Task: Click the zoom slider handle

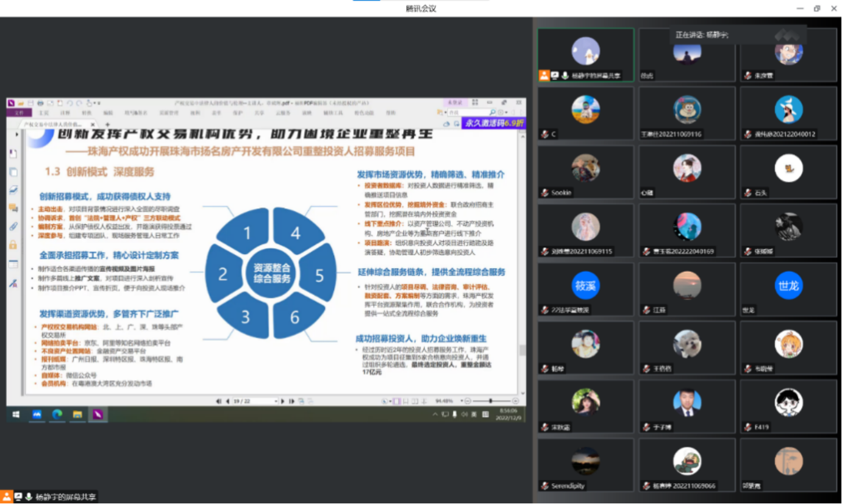Action: (491, 401)
